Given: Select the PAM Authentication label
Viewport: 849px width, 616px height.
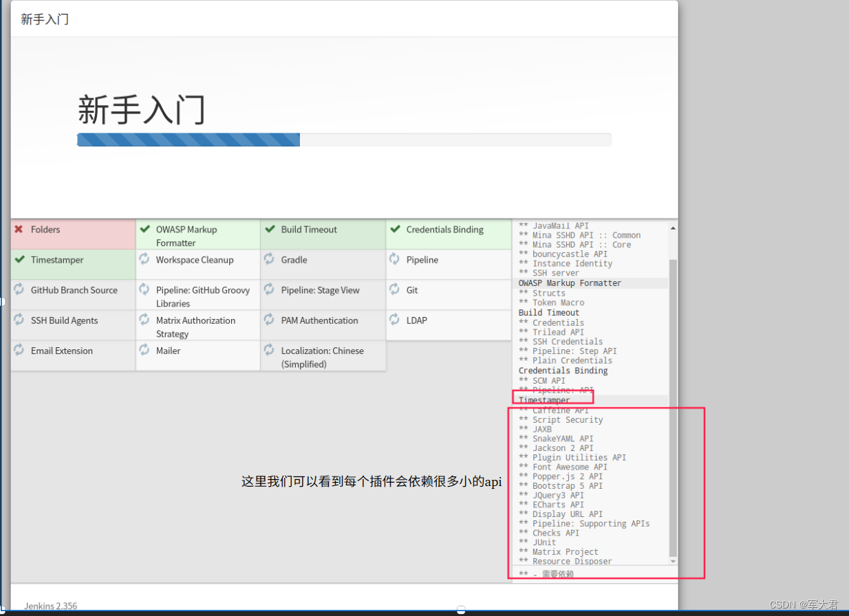Looking at the screenshot, I should [319, 320].
